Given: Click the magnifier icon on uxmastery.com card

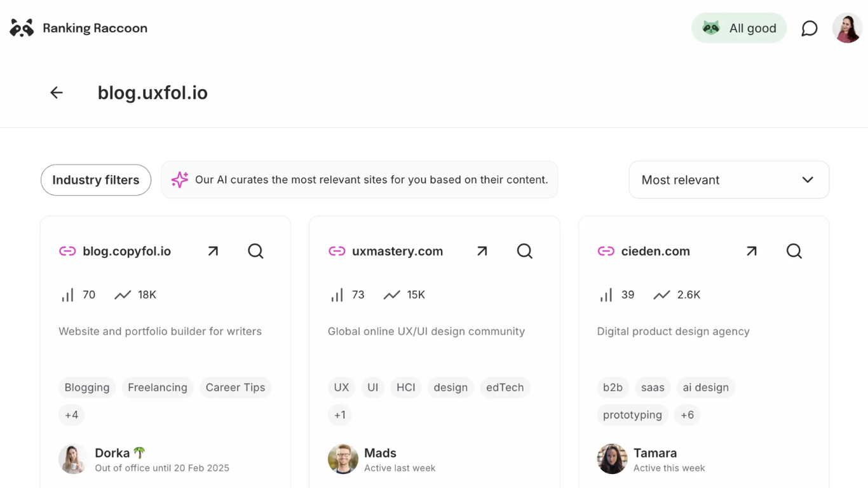Looking at the screenshot, I should tap(525, 251).
